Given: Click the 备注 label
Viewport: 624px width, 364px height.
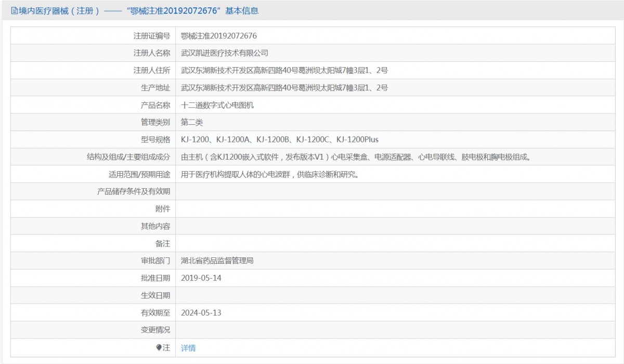Looking at the screenshot, I should (163, 243).
